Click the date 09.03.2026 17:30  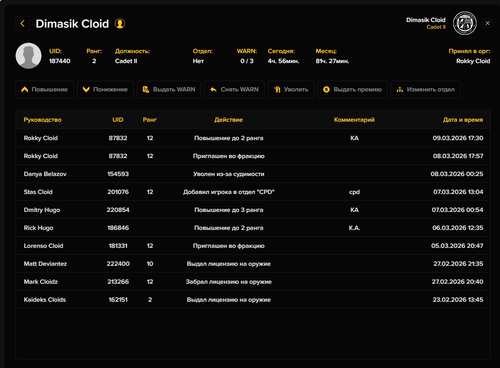pyautogui.click(x=458, y=138)
